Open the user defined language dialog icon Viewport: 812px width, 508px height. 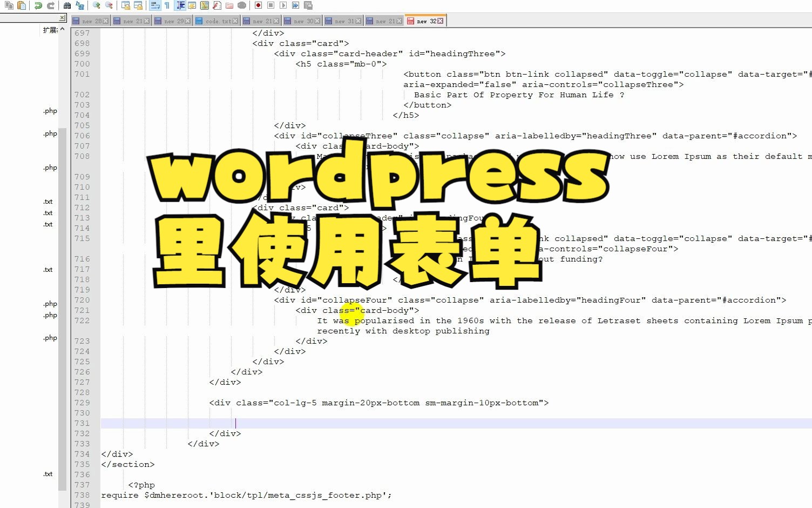coord(192,5)
